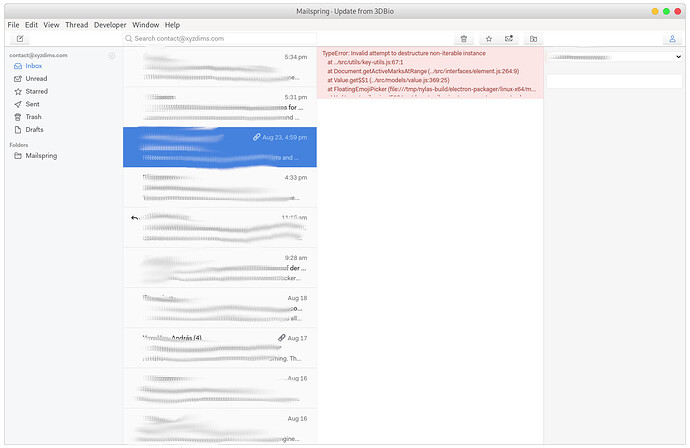The image size is (690, 448).
Task: Focus the Search contact@xyzdims.com field
Action: (x=220, y=39)
